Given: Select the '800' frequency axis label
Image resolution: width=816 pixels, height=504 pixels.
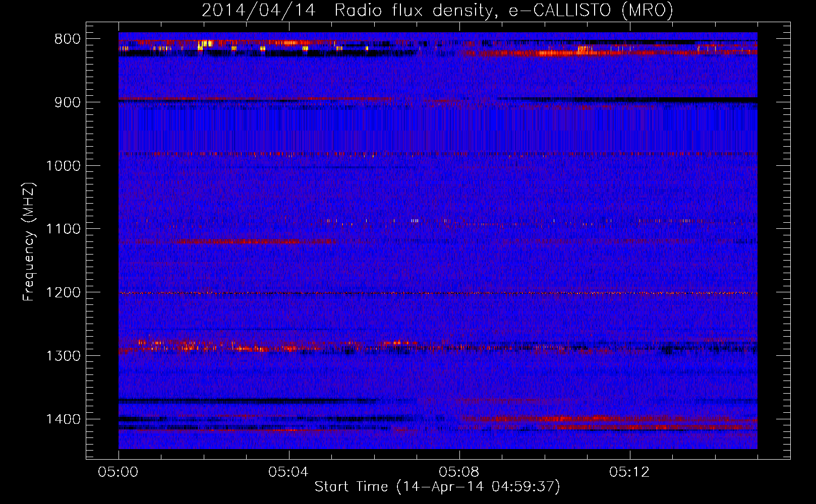Looking at the screenshot, I should (68, 39).
